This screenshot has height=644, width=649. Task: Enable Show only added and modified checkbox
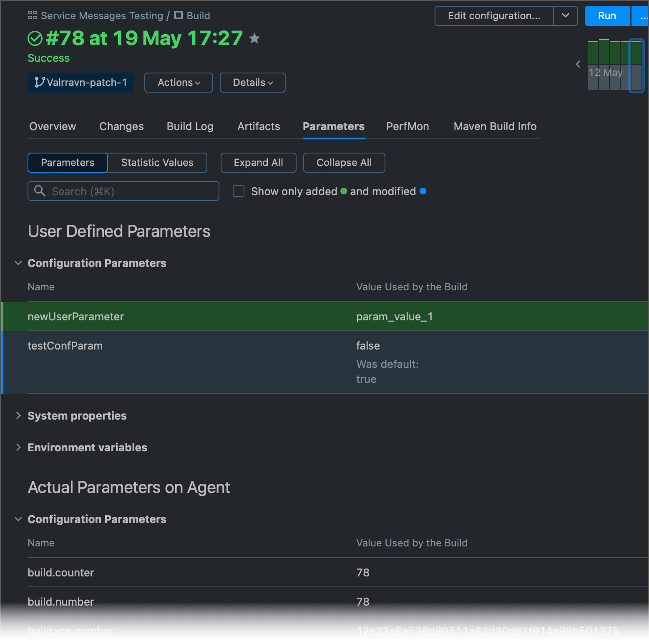click(239, 191)
